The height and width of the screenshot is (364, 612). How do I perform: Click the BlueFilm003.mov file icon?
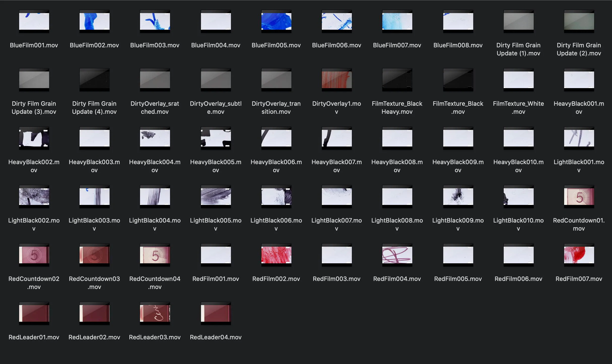tap(155, 21)
